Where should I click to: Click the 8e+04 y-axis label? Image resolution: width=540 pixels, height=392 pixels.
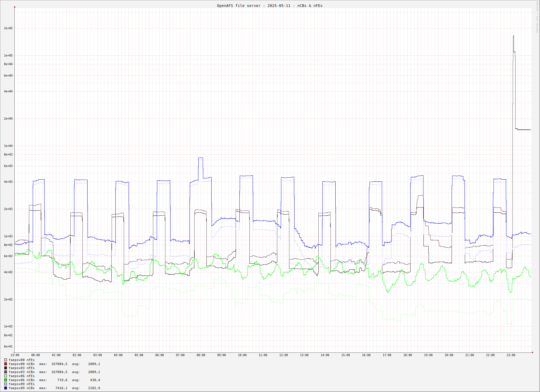8,64
